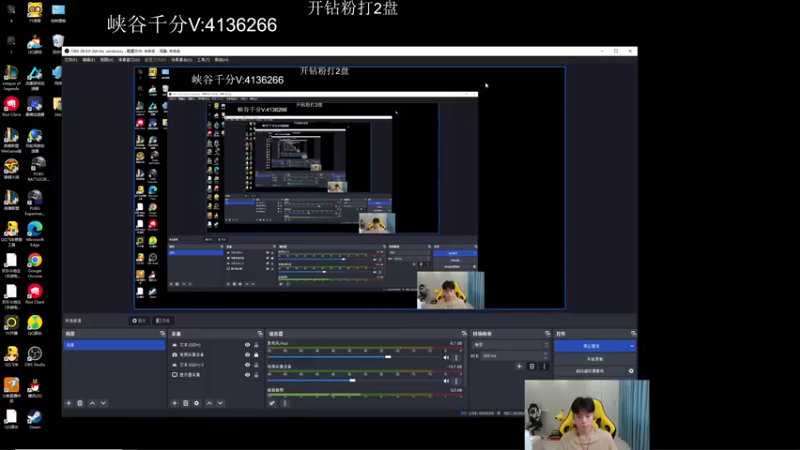
Task: Click the 启动虚拟摄像机 virtual camera button
Action: 590,371
